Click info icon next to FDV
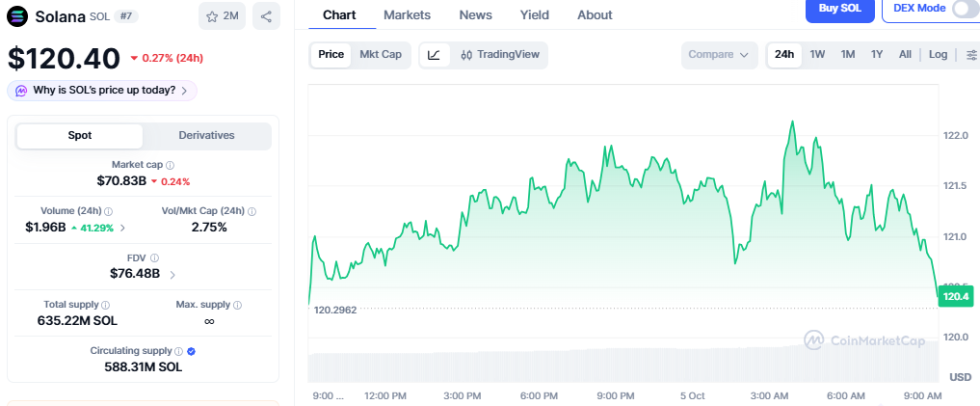980x406 pixels. click(154, 257)
